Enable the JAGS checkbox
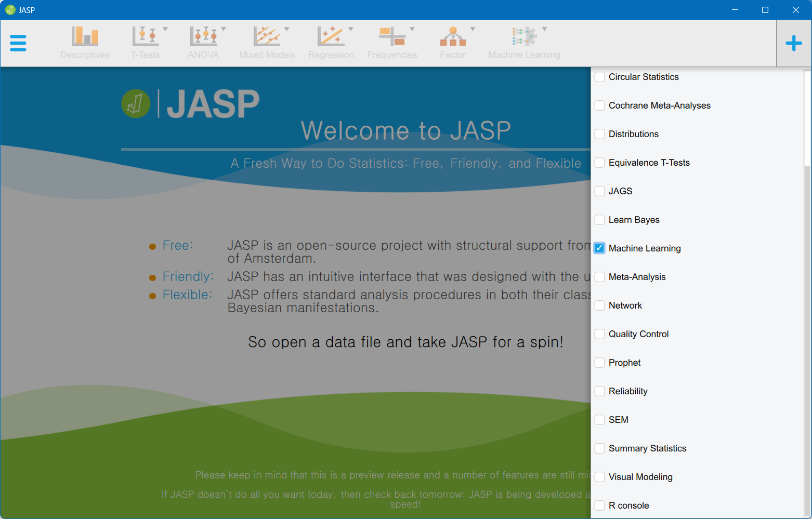 coord(599,191)
